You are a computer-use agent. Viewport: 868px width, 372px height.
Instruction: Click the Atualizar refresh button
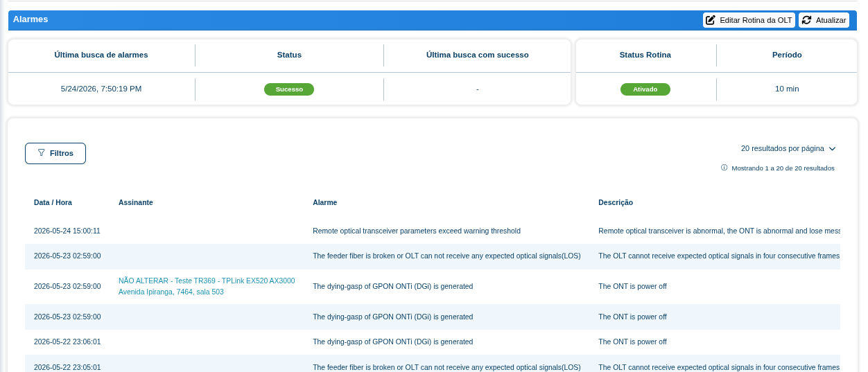824,20
